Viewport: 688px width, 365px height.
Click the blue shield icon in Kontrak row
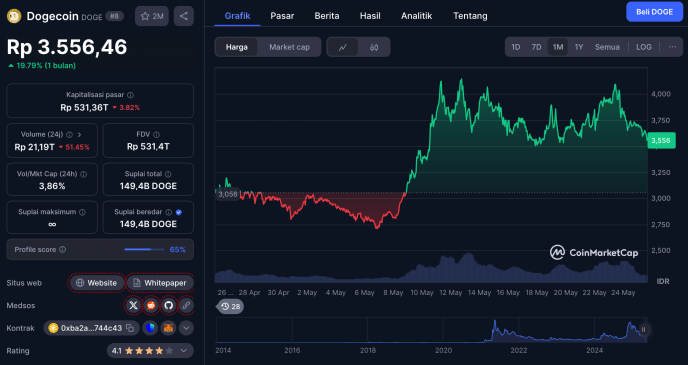coord(150,328)
